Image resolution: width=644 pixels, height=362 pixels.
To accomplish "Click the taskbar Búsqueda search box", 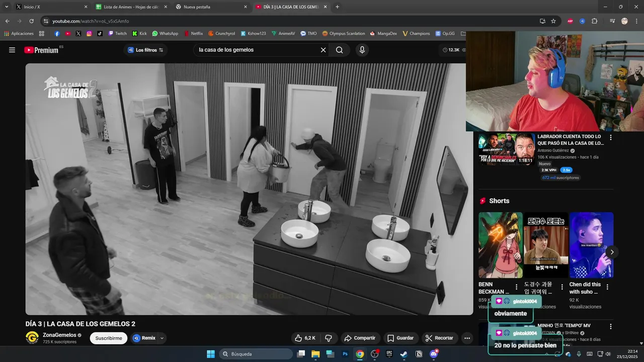I will 256,354.
